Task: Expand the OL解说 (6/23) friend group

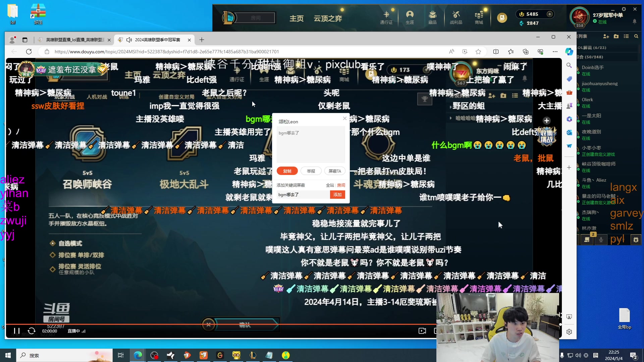Action: click(592, 48)
